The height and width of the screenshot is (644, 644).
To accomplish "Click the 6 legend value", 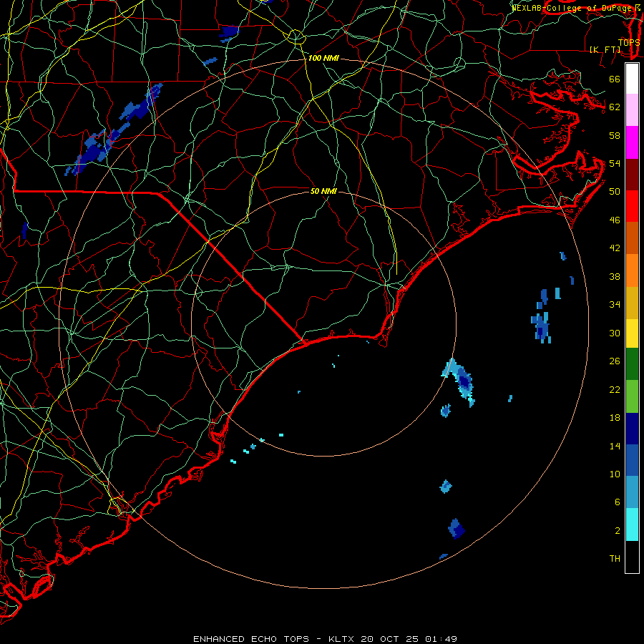I will [x=618, y=502].
